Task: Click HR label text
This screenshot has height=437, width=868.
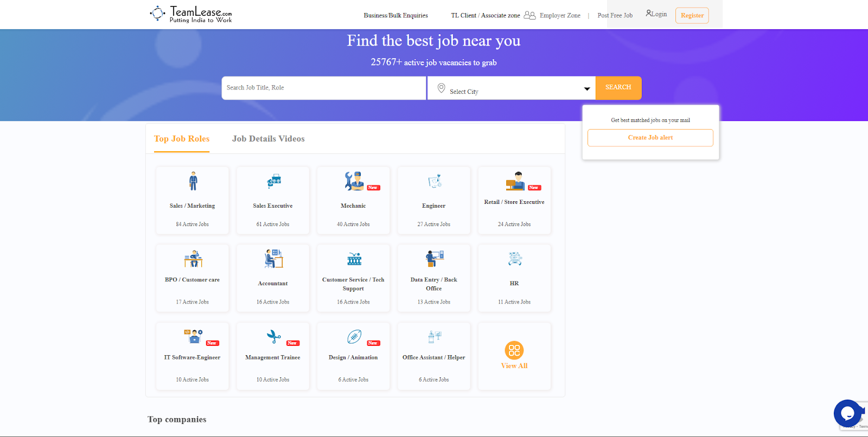Action: 514,284
